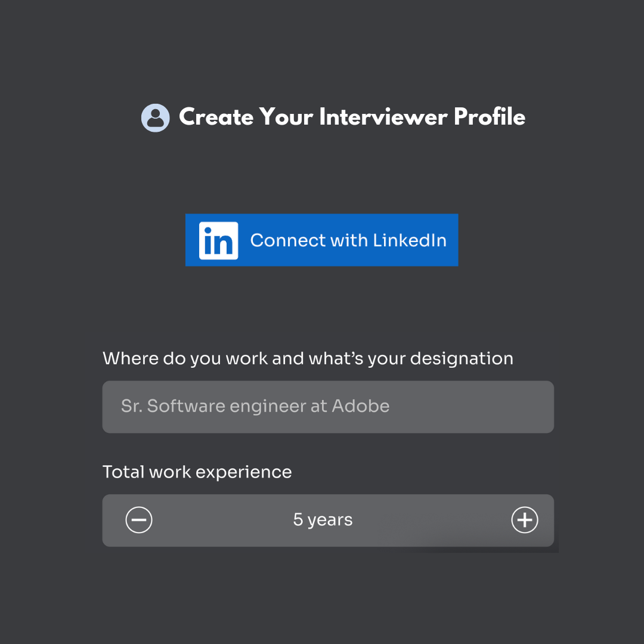The height and width of the screenshot is (644, 644).
Task: Click the "5 years" experience value
Action: (x=323, y=520)
